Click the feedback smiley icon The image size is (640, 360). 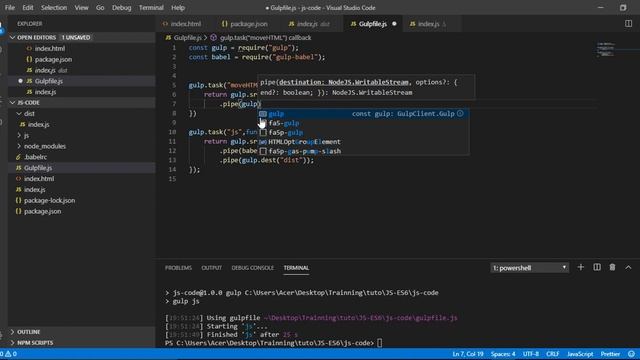pyautogui.click(x=631, y=354)
